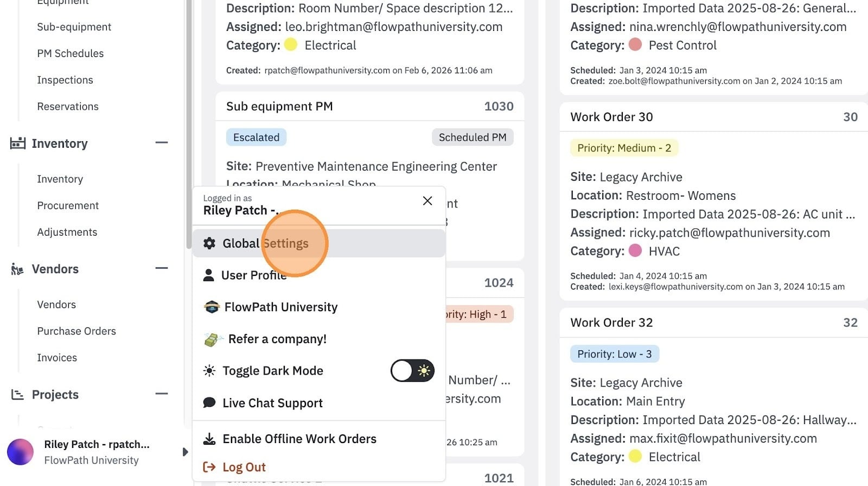Open Purchase Orders in sidebar
This screenshot has width=868, height=486.
click(76, 331)
